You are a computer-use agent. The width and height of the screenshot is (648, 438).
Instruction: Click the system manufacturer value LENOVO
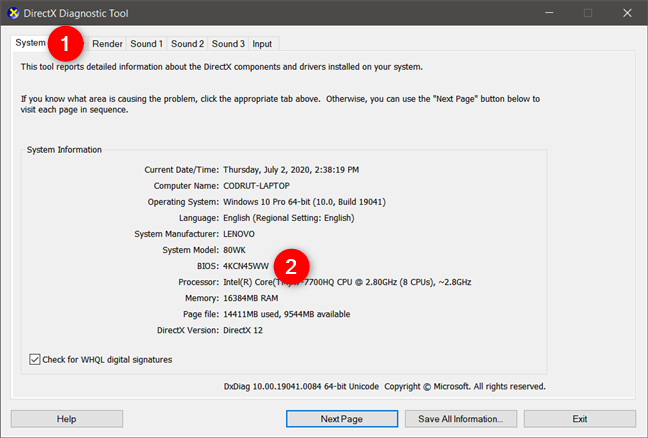click(x=239, y=234)
